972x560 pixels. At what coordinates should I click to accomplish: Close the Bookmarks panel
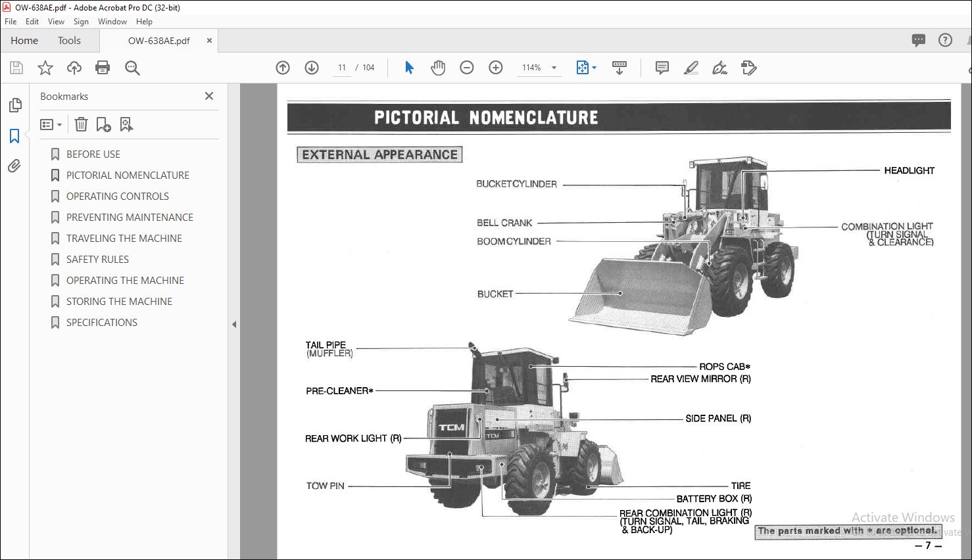[209, 96]
